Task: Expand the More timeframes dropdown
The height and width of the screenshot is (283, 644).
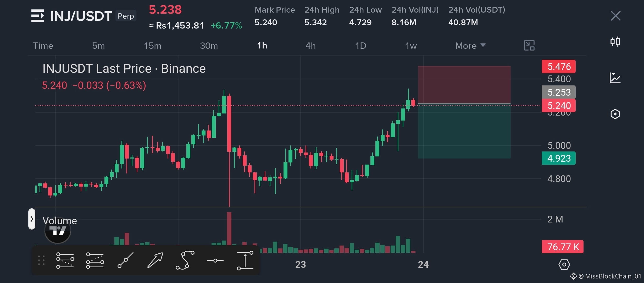Action: [470, 46]
